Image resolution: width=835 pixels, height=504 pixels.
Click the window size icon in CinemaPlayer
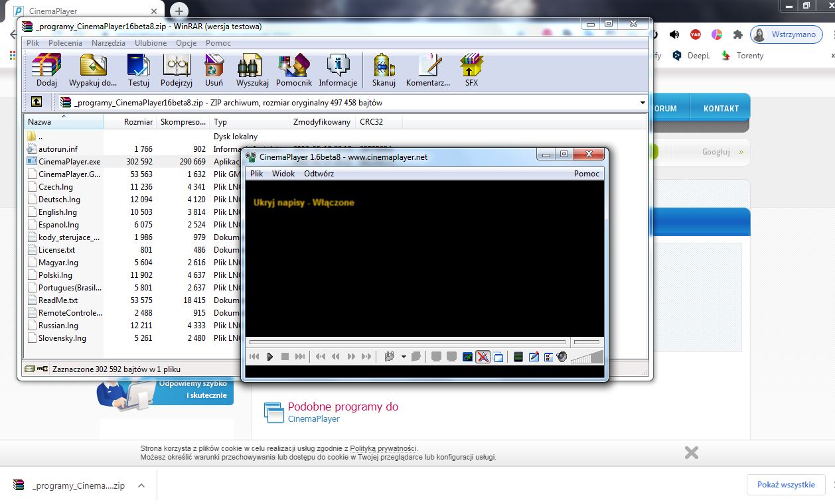(498, 357)
